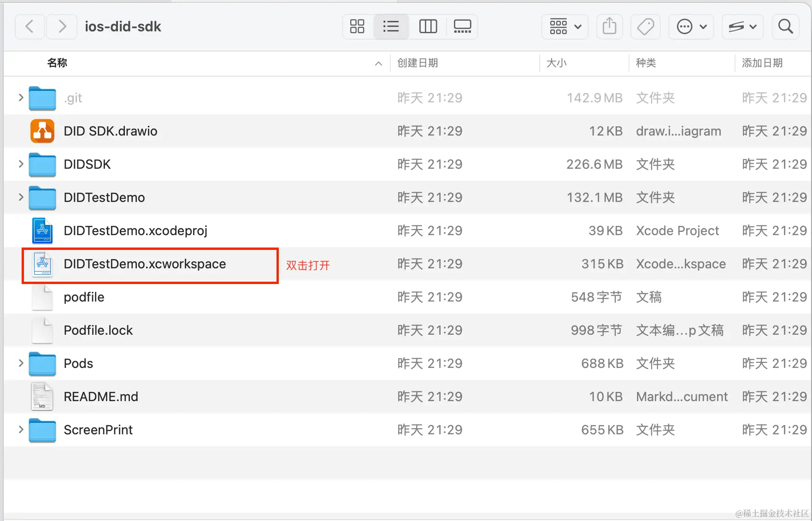Click the ios-did-sdk window title
The image size is (812, 521).
coord(123,27)
